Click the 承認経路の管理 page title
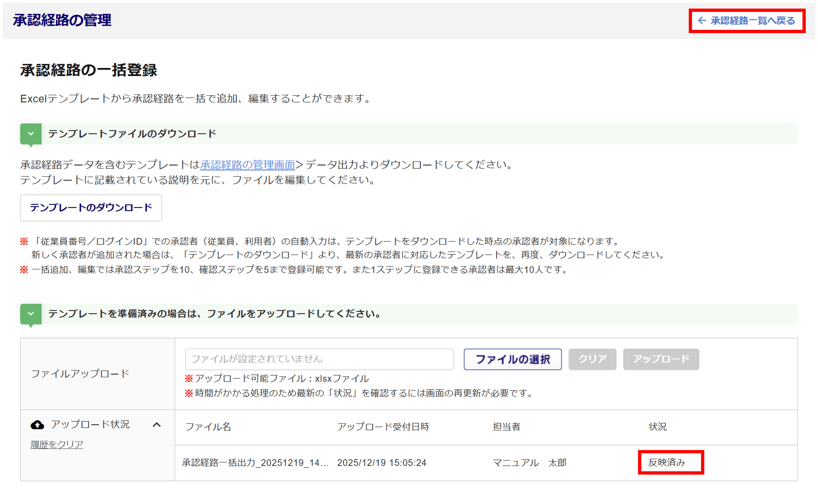Screen dimensions: 818x504 [62, 20]
